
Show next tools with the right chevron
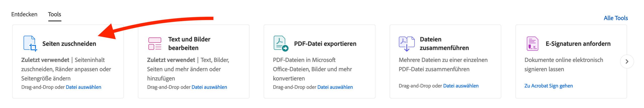pos(627,61)
